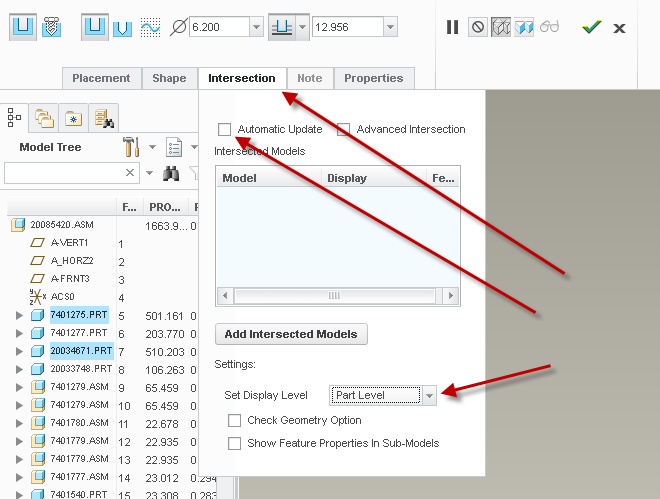This screenshot has width=660, height=499.
Task: Click the blind depth option icon
Action: [x=282, y=27]
